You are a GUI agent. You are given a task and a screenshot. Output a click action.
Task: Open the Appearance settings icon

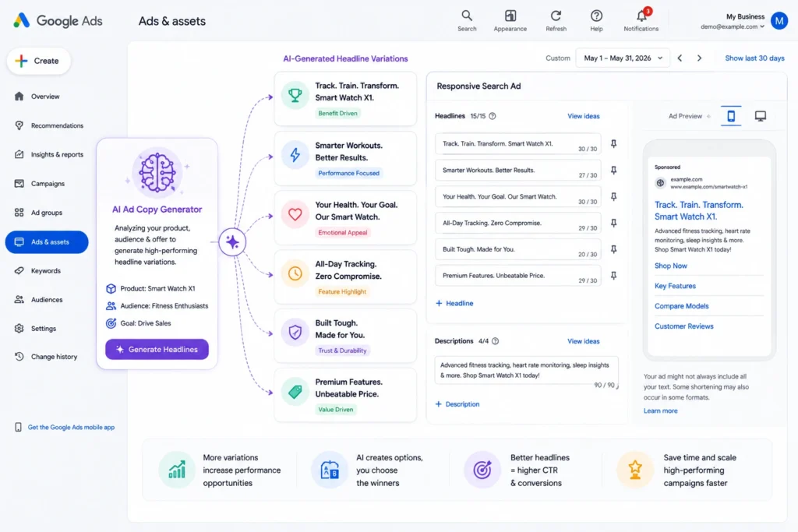click(x=510, y=16)
